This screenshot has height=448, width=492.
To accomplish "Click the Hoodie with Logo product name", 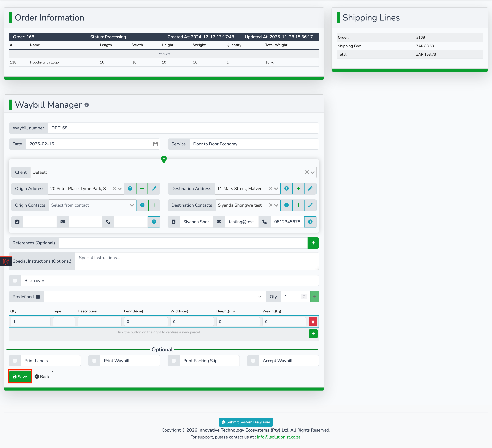I will (x=44, y=62).
